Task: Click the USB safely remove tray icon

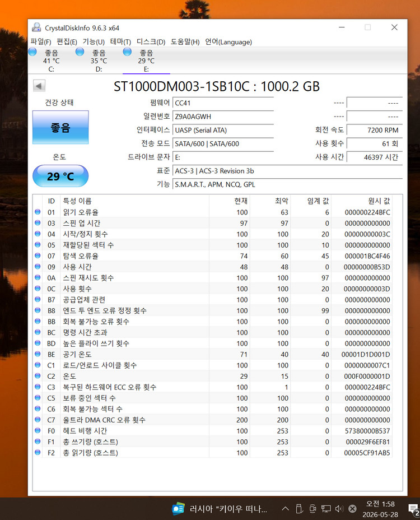Action: pos(299,509)
